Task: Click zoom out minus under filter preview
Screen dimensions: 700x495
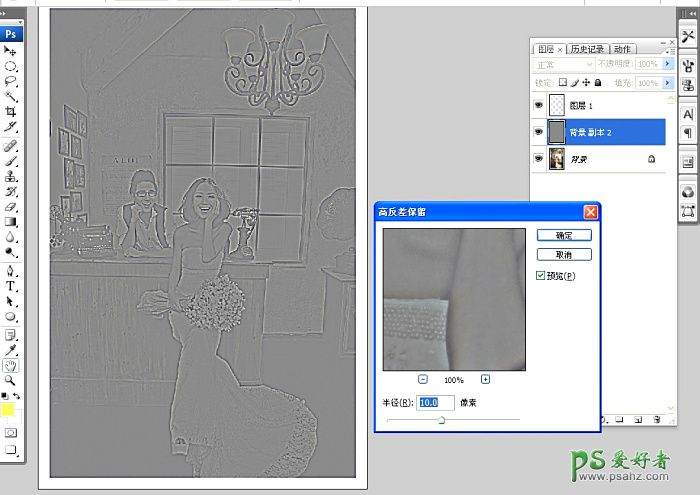Action: click(423, 379)
